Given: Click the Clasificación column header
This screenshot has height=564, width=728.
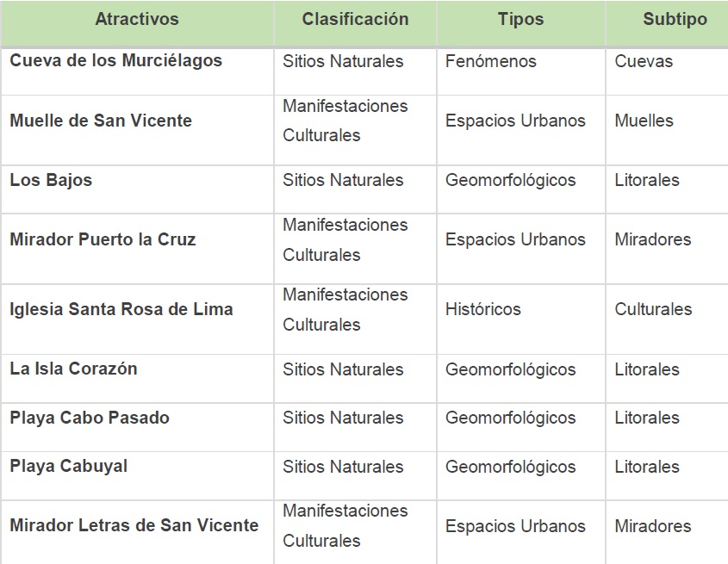Looking at the screenshot, I should coord(354,20).
